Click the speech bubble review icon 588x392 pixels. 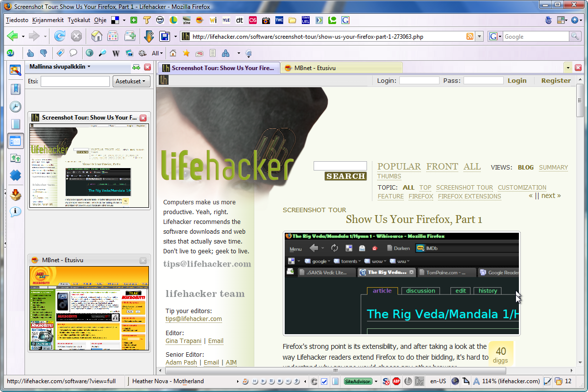[73, 53]
